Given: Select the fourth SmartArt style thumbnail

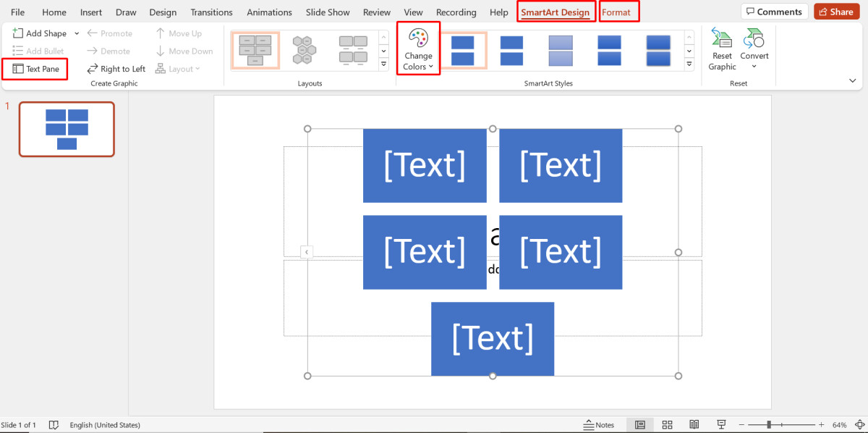Looking at the screenshot, I should (609, 51).
